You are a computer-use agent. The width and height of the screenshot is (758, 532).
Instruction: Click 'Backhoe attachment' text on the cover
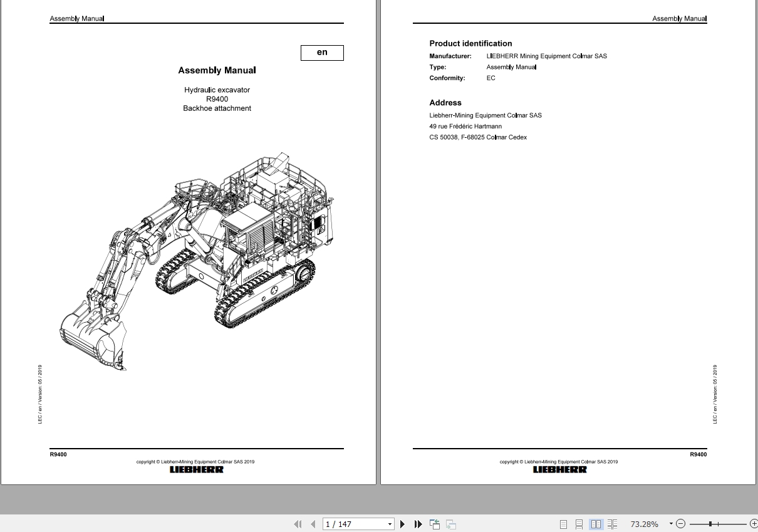pos(217,108)
